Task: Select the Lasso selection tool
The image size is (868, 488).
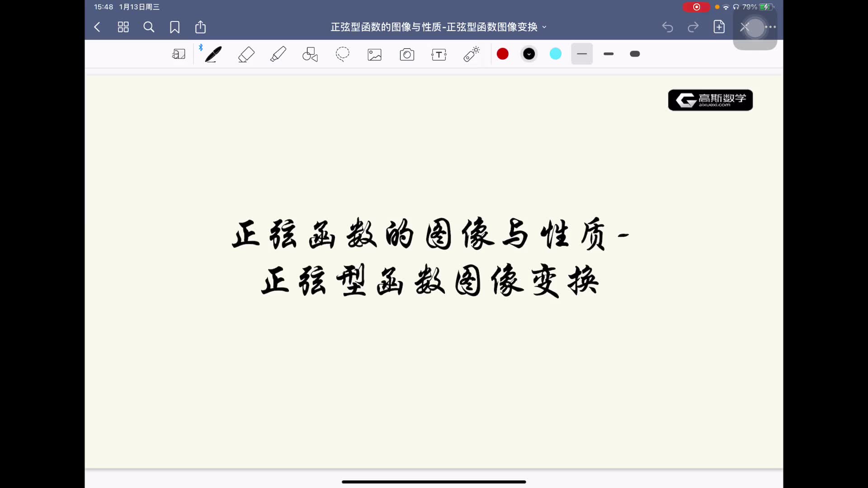Action: (343, 54)
